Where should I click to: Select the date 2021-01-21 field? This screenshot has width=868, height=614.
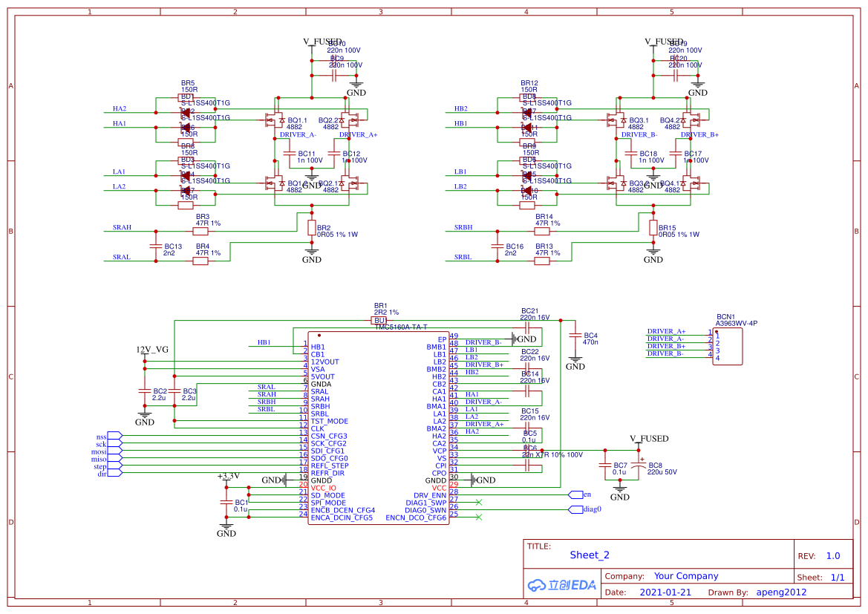pos(665,592)
